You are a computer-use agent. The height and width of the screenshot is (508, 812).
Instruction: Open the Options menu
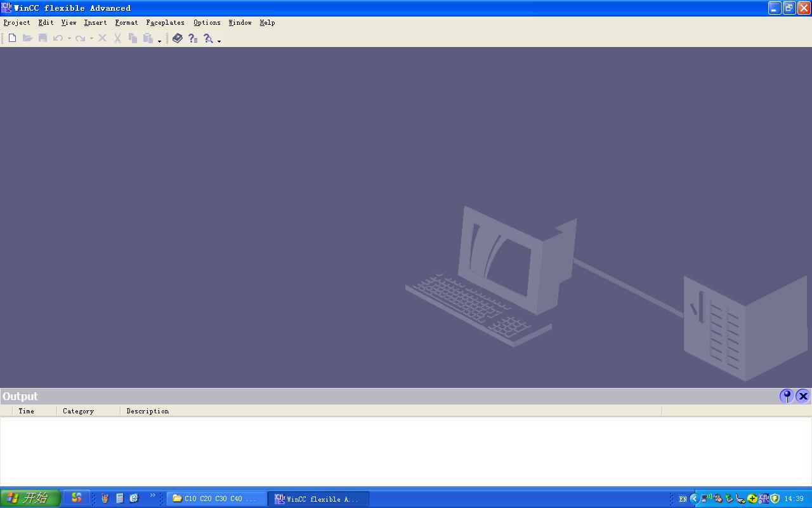tap(207, 22)
